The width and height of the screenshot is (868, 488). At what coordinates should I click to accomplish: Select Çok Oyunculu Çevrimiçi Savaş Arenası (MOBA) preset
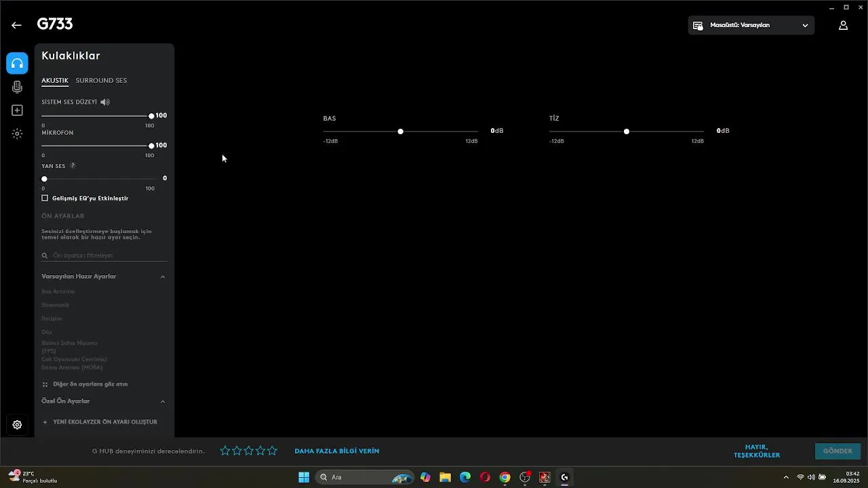[75, 363]
